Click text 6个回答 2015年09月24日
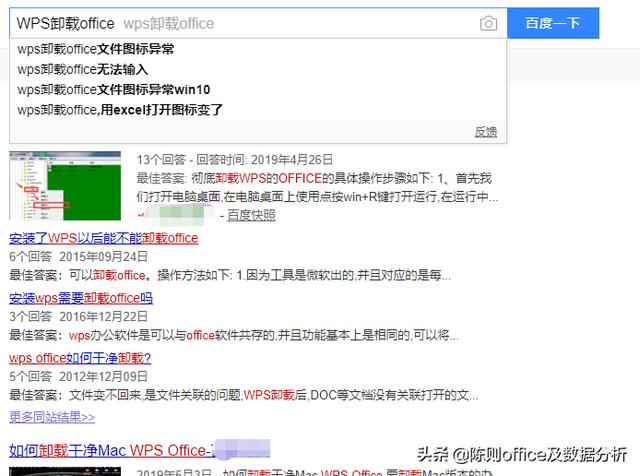The height and width of the screenshot is (476, 640). point(78,256)
